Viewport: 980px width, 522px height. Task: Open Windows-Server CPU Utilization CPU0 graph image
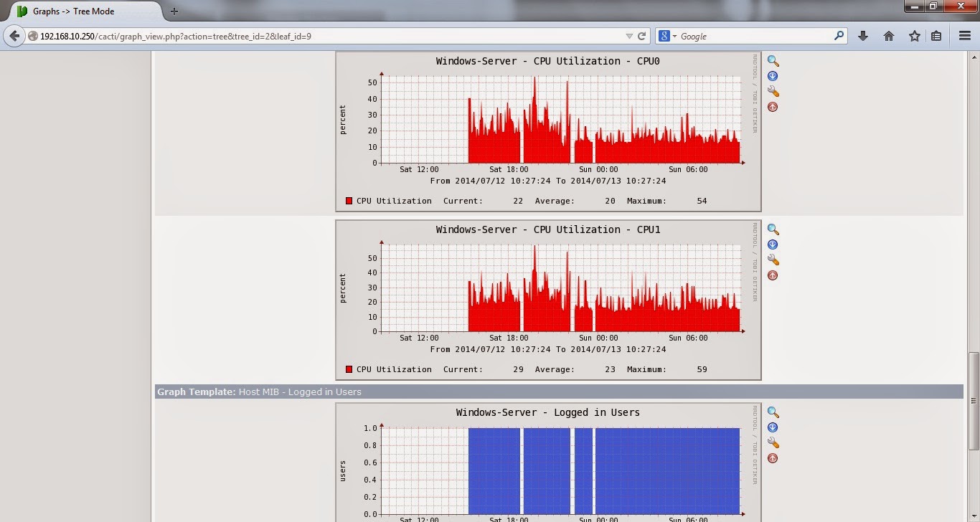[548, 131]
